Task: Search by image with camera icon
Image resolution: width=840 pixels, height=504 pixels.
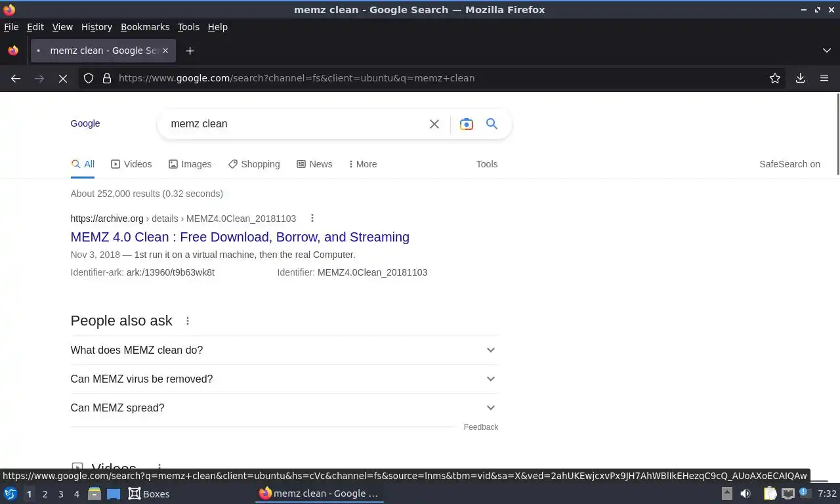Action: pos(466,124)
